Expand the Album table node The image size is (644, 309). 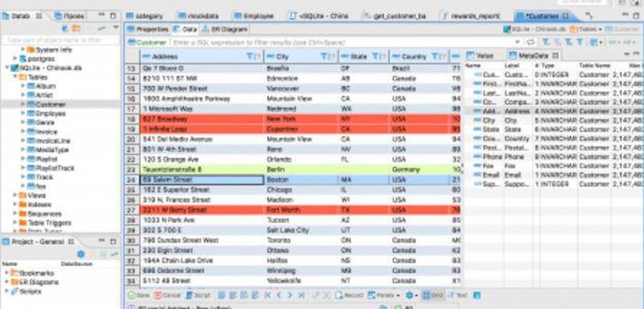point(23,86)
